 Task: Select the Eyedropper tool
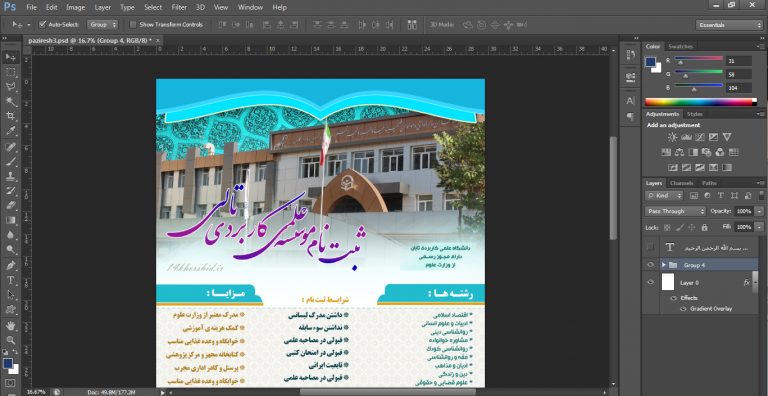pyautogui.click(x=11, y=131)
